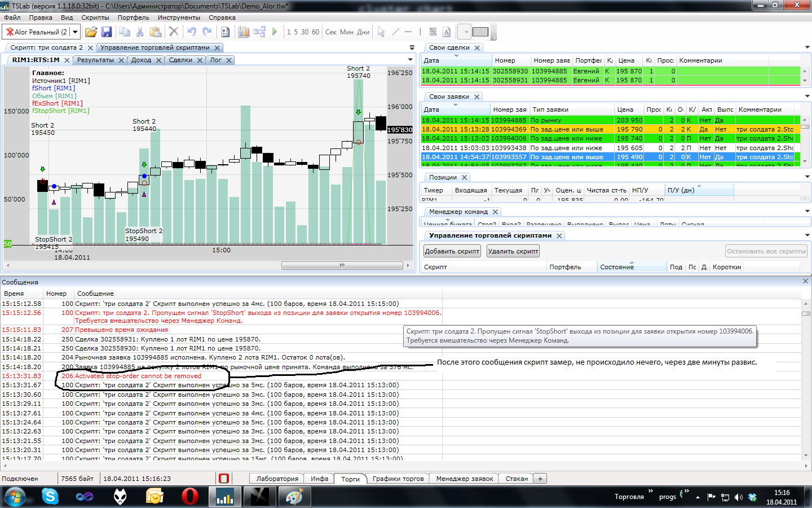
Task: Click the 'Добавить скрипт' button
Action: click(452, 251)
